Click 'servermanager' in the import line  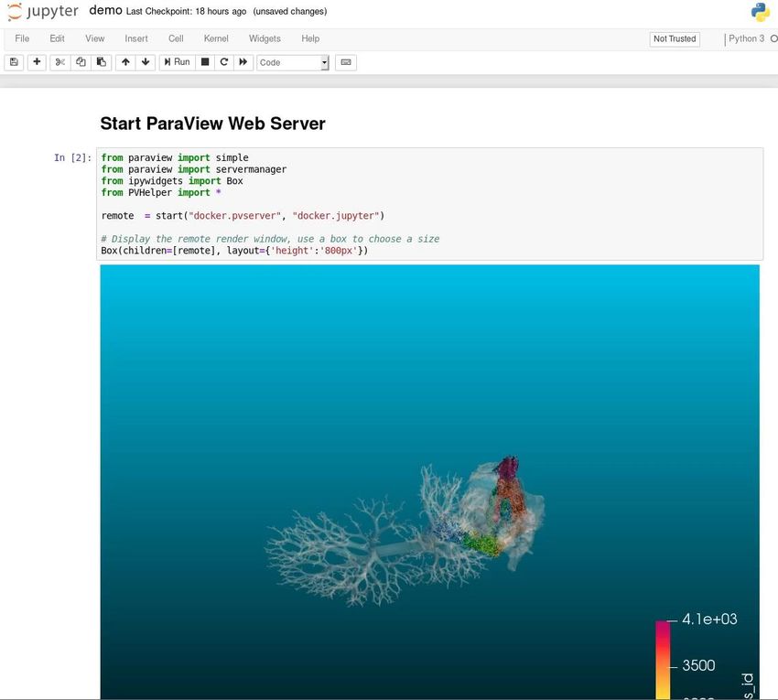coord(251,169)
